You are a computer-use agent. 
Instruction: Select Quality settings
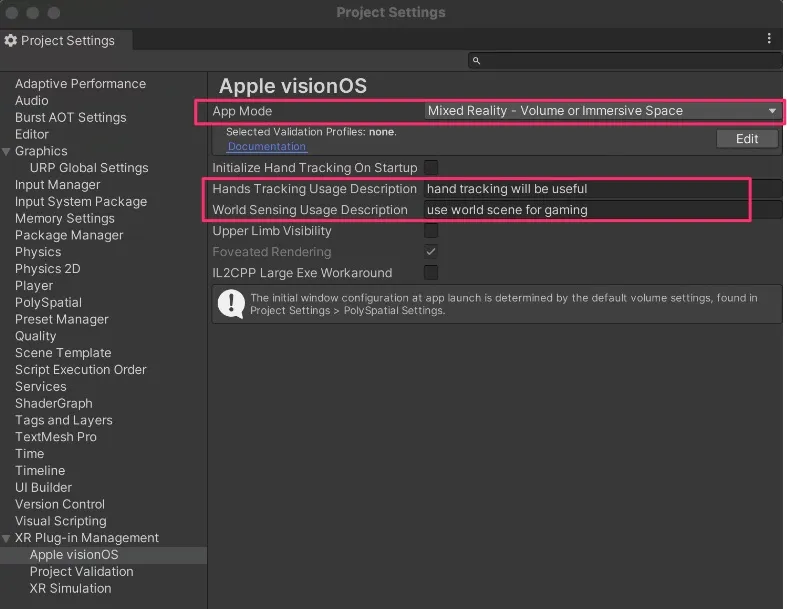click(x=35, y=336)
